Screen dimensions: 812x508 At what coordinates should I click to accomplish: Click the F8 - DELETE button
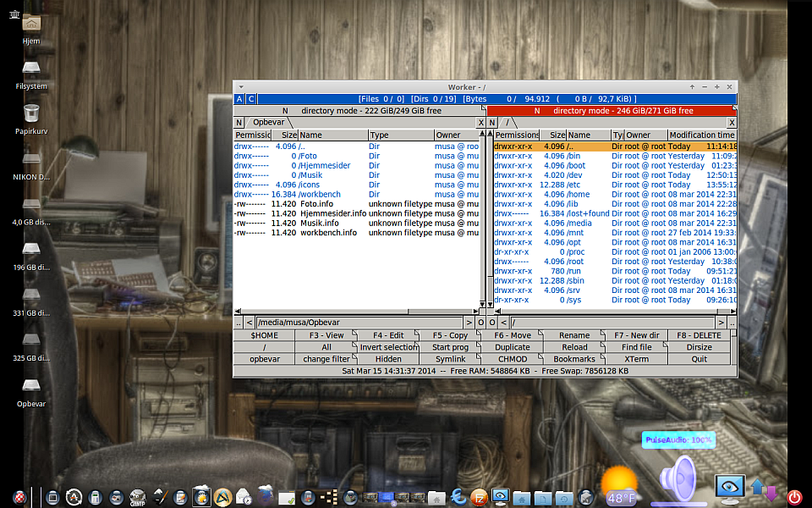tap(700, 335)
